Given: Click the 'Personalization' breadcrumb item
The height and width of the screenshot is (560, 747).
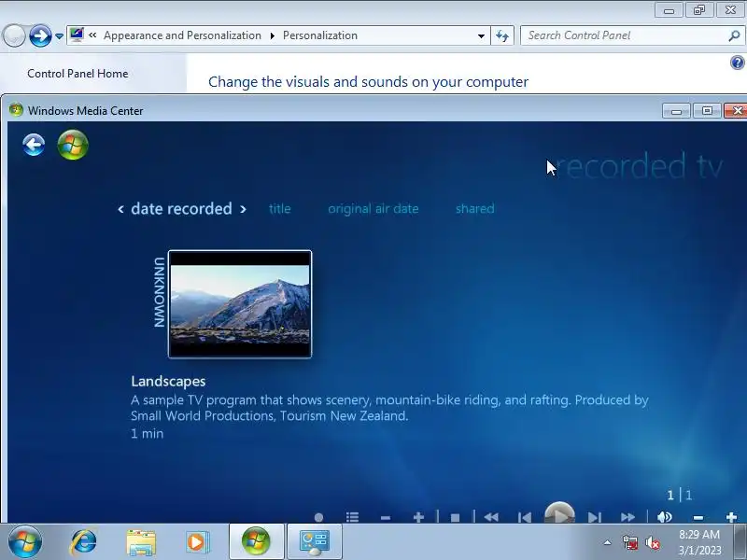Looking at the screenshot, I should click(x=320, y=35).
